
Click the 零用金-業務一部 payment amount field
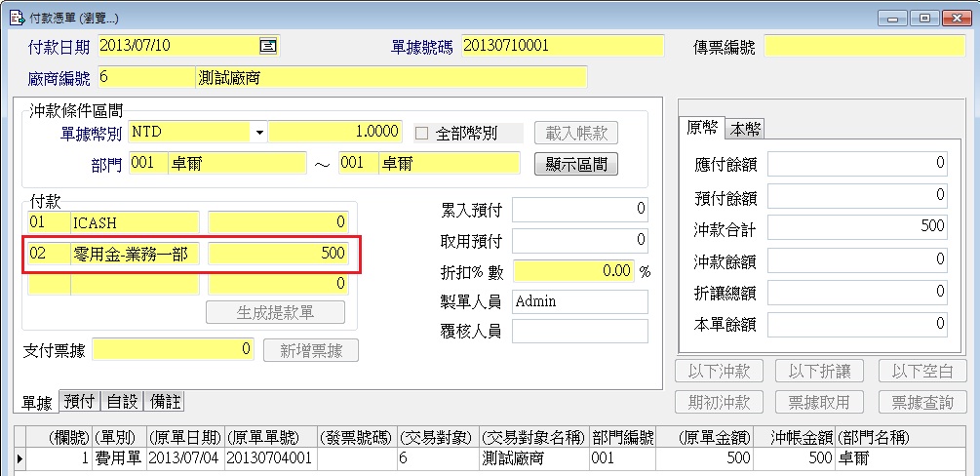tap(278, 254)
